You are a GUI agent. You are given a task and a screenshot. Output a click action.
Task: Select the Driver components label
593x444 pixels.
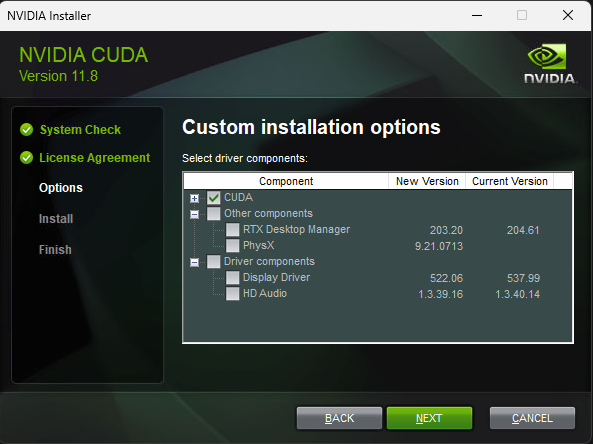tap(269, 261)
